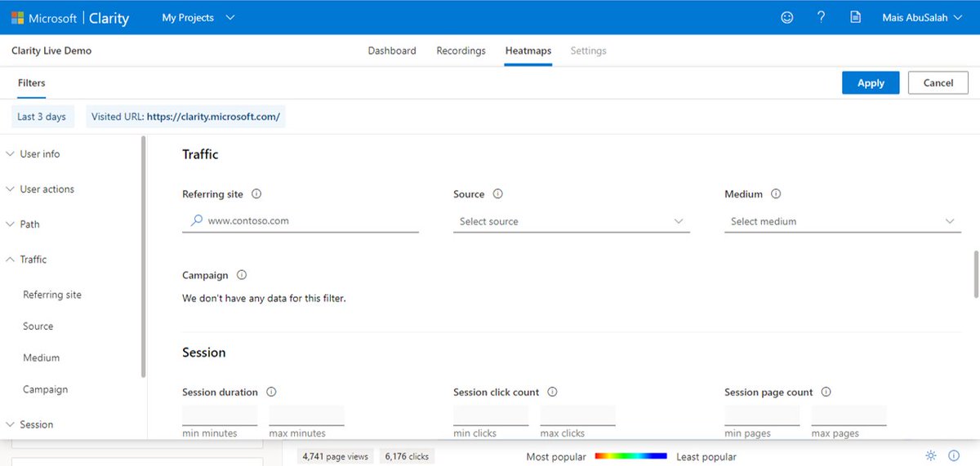Screen dimensions: 980x466
Task: Click the max clicks input field
Action: click(x=577, y=415)
